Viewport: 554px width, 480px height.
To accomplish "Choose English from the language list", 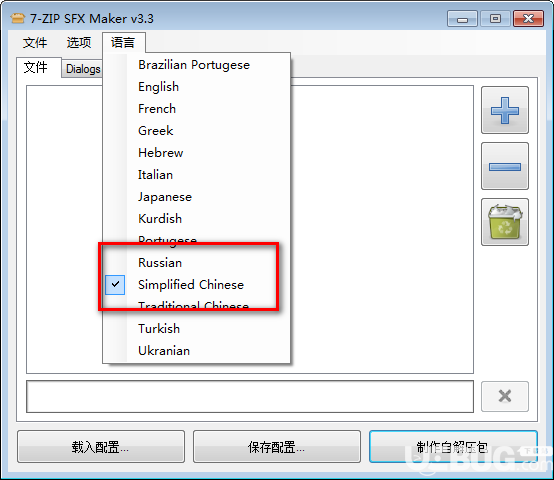I will pyautogui.click(x=196, y=87).
